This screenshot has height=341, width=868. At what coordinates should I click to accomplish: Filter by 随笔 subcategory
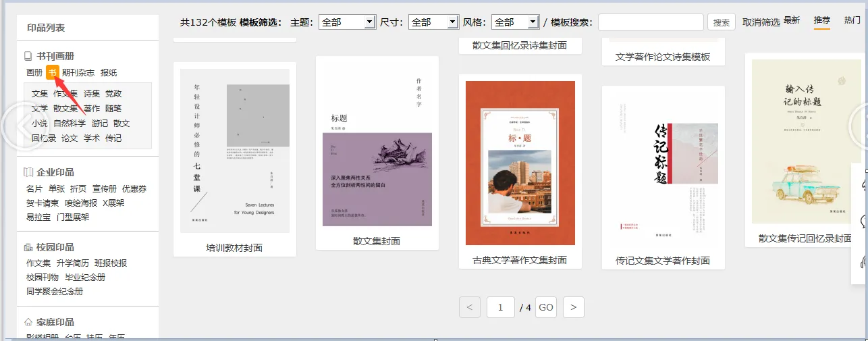113,109
